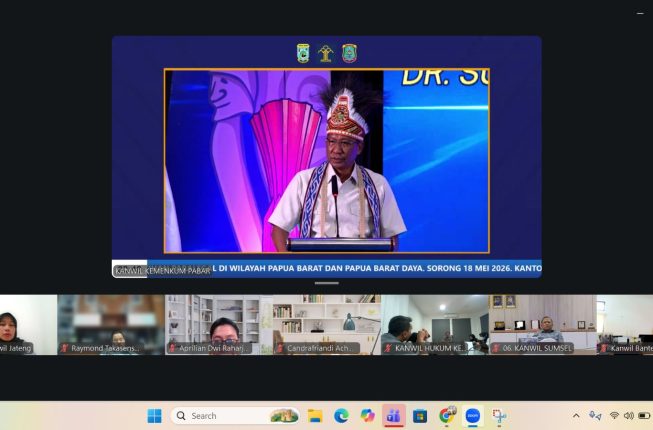Open Snipping Tool from the taskbar
Viewport: 653px width, 430px height.
[x=499, y=415]
